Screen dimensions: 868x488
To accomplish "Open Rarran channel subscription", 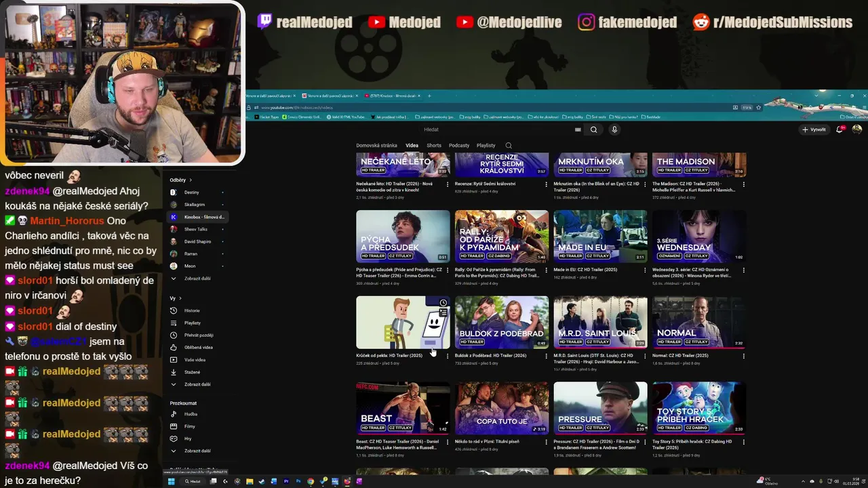I will 197,253.
